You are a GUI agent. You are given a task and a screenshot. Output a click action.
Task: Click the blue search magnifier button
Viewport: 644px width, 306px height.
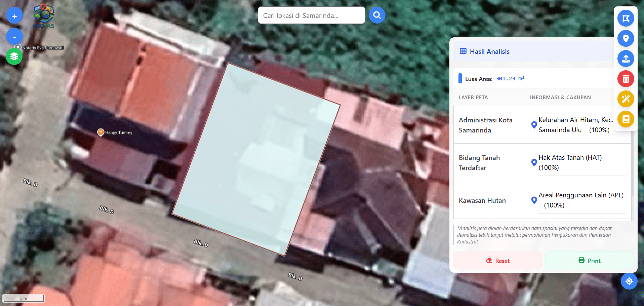pos(377,15)
